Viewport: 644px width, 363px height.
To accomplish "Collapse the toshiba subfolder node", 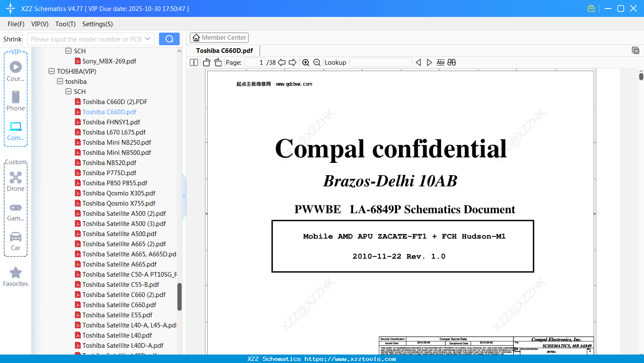I will pos(60,82).
